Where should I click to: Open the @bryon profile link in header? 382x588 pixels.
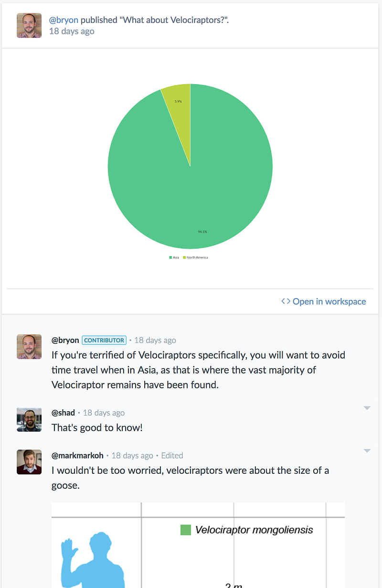64,20
